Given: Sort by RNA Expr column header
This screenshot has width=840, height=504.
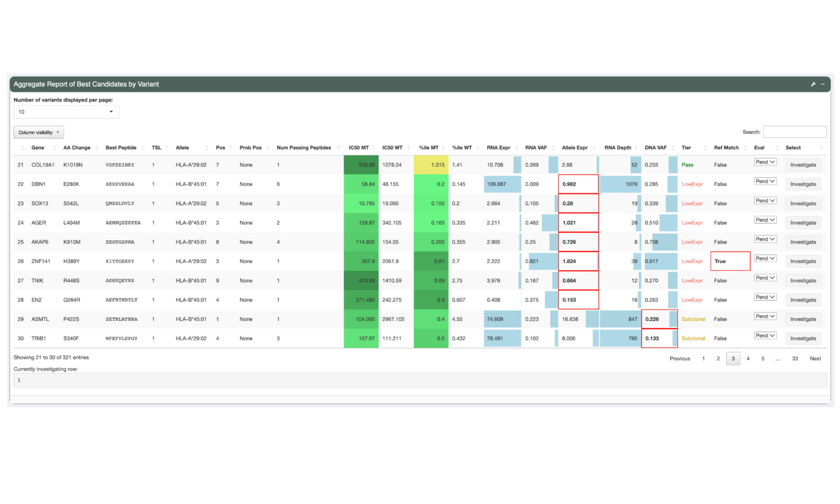Looking at the screenshot, I should click(498, 148).
